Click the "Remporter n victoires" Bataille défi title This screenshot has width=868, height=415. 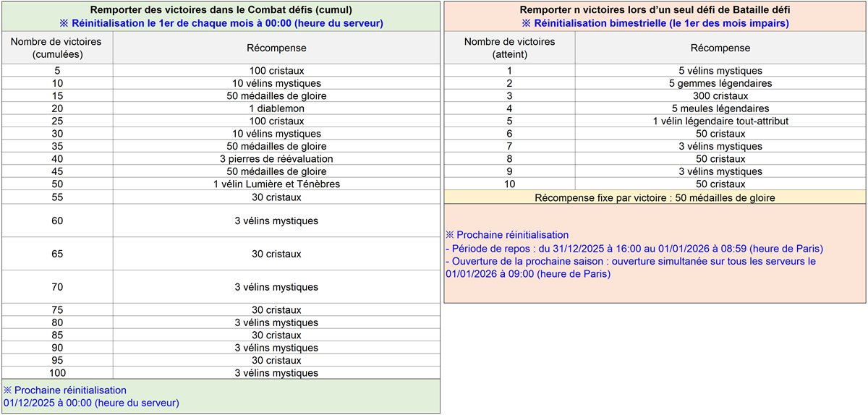pos(655,10)
